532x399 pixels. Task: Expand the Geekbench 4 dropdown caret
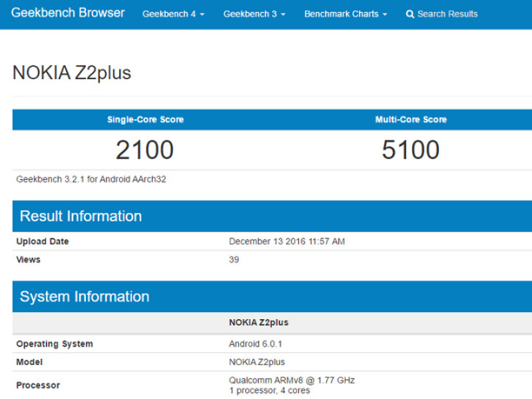point(202,15)
